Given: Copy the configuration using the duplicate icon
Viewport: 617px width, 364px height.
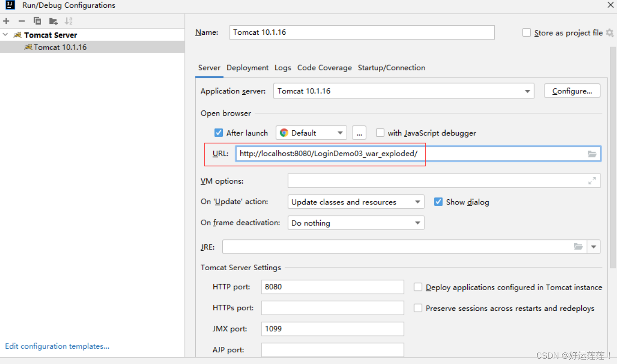Looking at the screenshot, I should 37,21.
